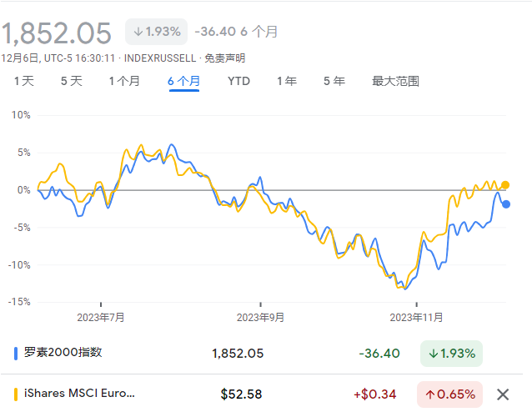This screenshot has width=532, height=412.
Task: Click the down arrow icon in the 1,852.05 headline badge
Action: point(138,32)
